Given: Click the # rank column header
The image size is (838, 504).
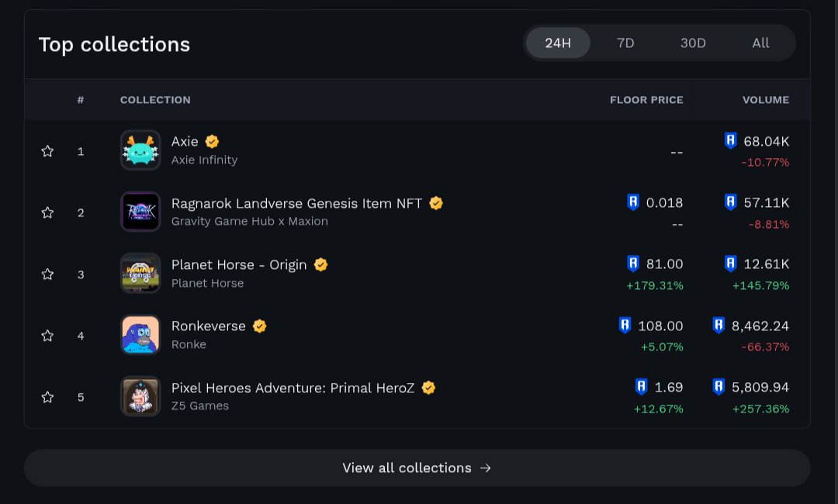Looking at the screenshot, I should 81,100.
